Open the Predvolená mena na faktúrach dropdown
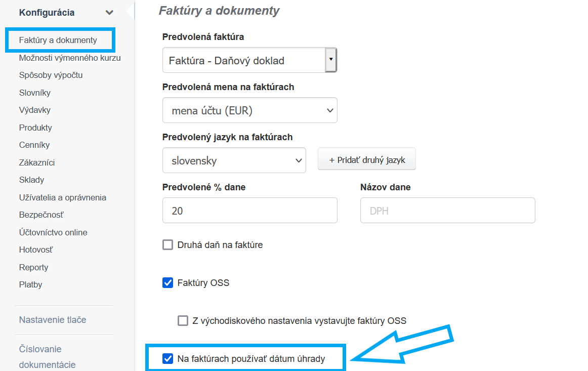The width and height of the screenshot is (588, 371). tap(249, 110)
